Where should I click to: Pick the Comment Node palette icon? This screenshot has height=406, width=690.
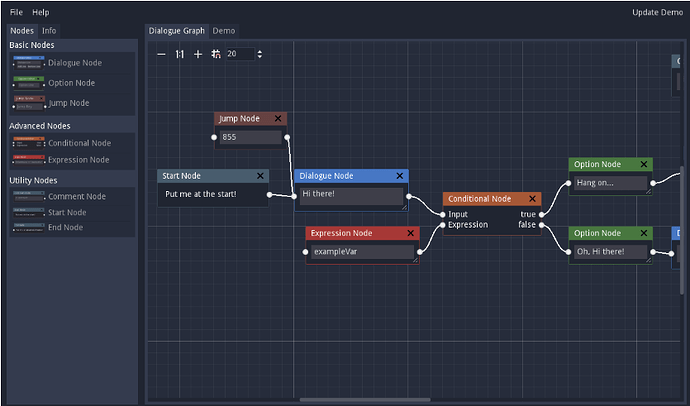point(29,196)
